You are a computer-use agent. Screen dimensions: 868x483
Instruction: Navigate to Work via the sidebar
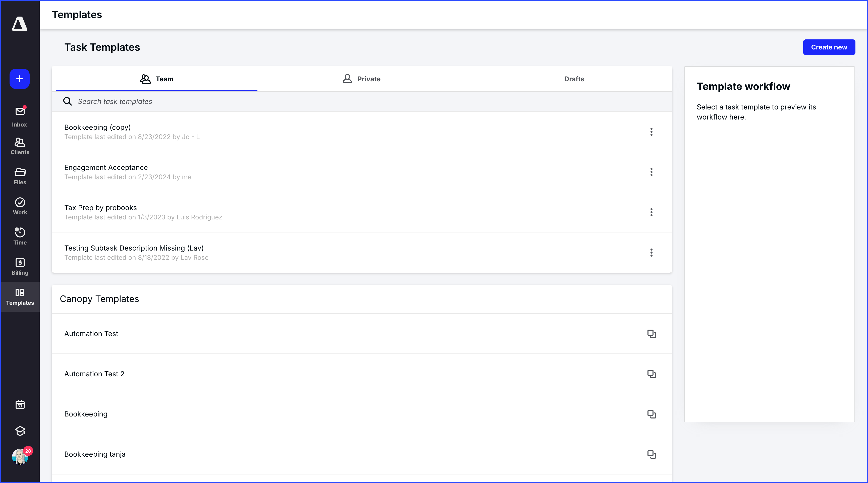tap(19, 205)
